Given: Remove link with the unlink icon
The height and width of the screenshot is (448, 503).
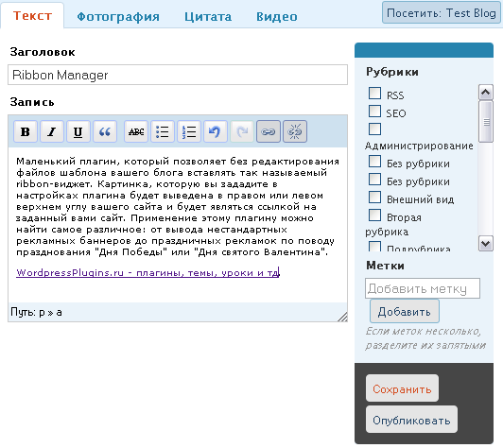Looking at the screenshot, I should click(x=295, y=131).
